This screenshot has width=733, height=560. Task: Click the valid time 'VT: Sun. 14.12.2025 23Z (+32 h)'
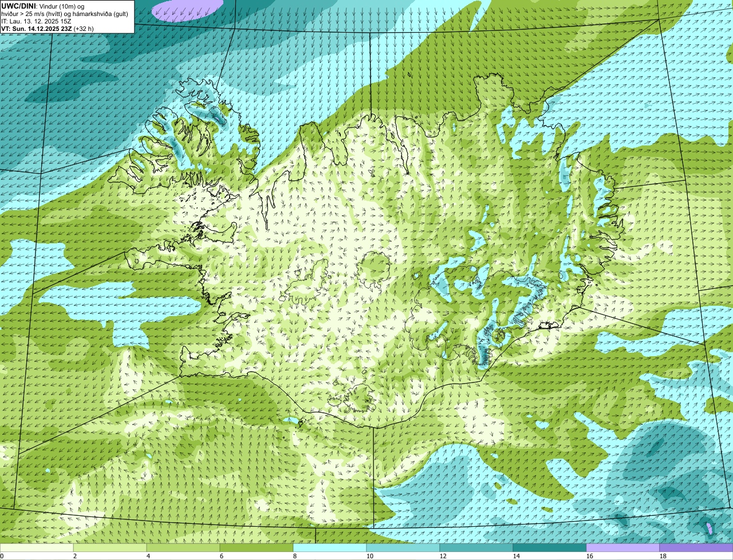click(48, 28)
